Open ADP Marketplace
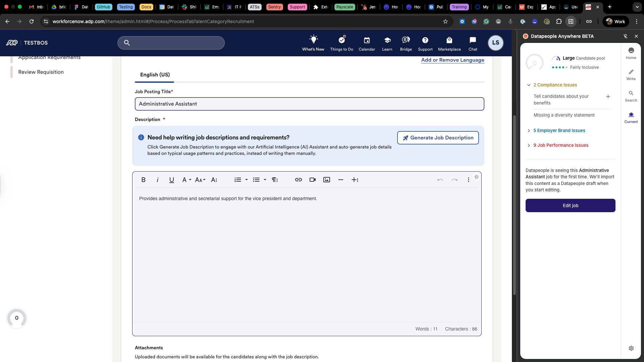The image size is (644, 362). pos(449,43)
